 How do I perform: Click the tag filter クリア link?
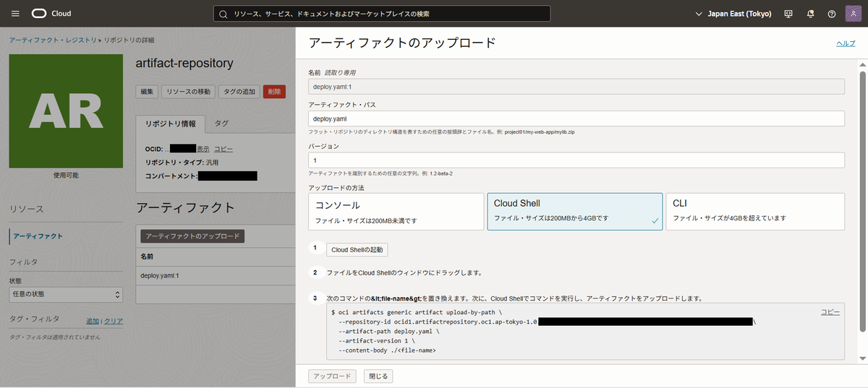pyautogui.click(x=114, y=320)
